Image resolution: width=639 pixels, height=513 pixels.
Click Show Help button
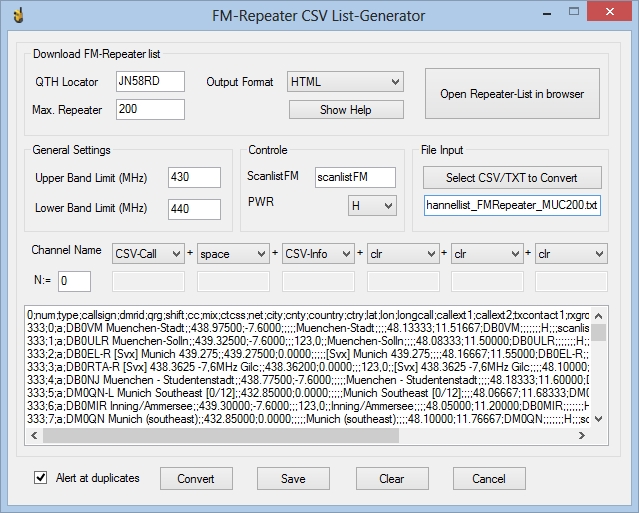[346, 110]
